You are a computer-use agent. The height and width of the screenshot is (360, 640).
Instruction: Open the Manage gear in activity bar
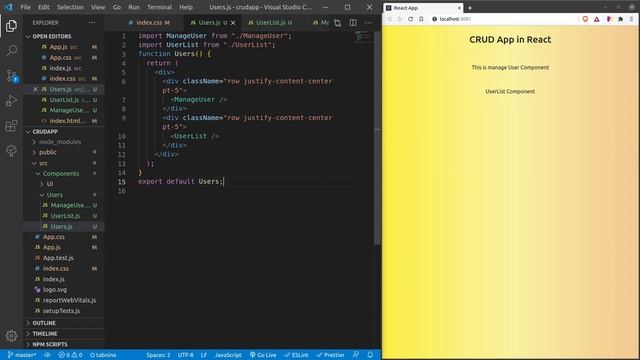11,336
